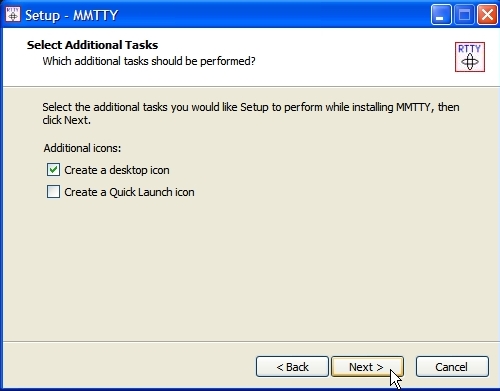The height and width of the screenshot is (391, 500).
Task: Click the instruction paragraph about additional tasks
Action: [251, 113]
